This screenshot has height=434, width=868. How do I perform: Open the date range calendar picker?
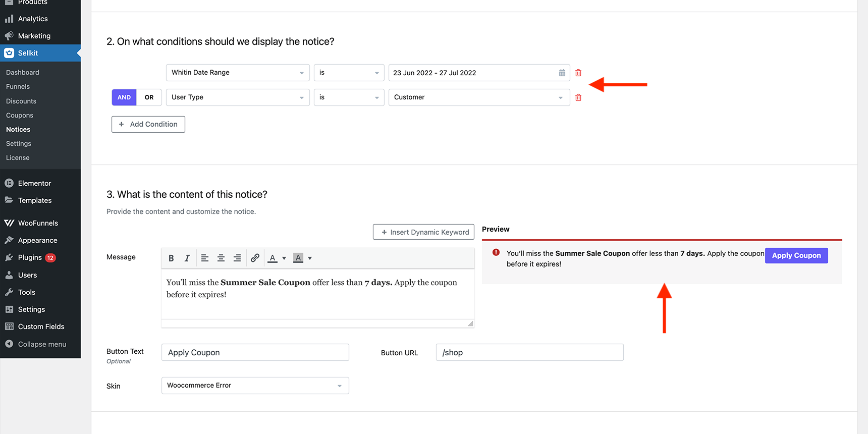(562, 73)
